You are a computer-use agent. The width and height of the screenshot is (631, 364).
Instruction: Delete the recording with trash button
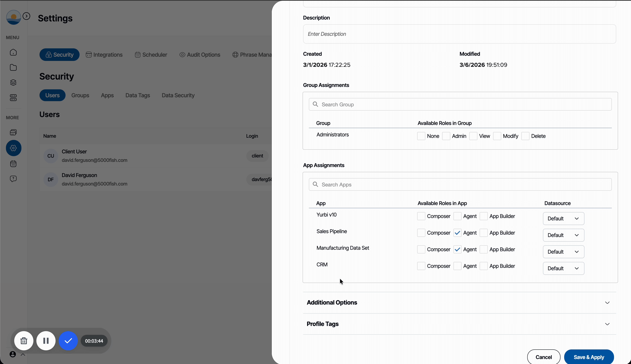pos(24,341)
